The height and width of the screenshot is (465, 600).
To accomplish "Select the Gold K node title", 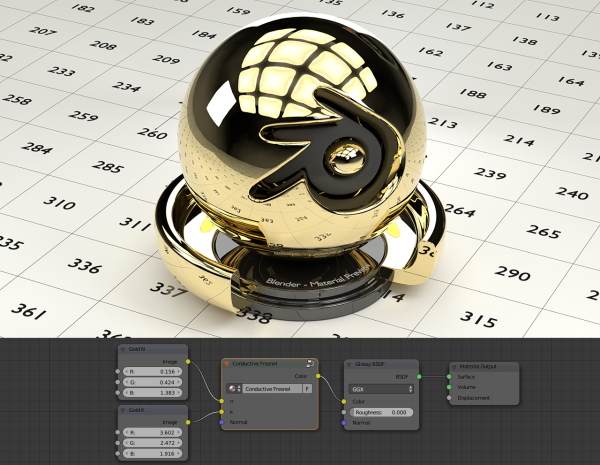I will (137, 410).
